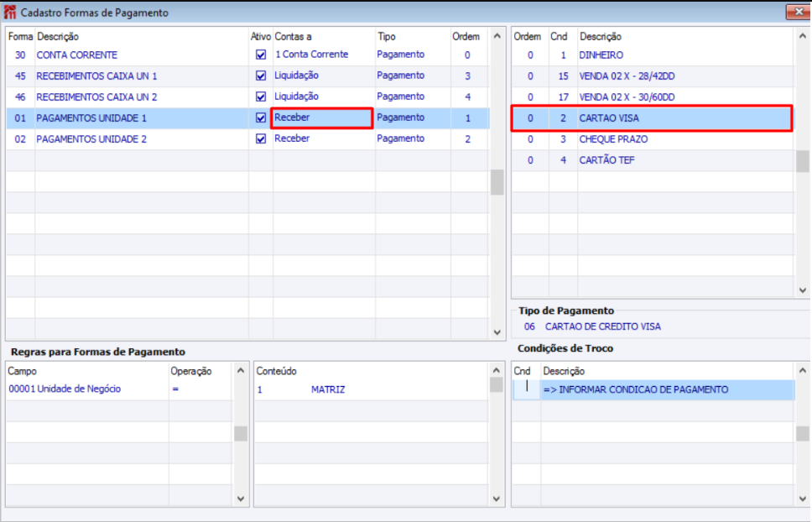This screenshot has width=812, height=522.
Task: Click scroll down arrow of Conteúdo list
Action: 496,499
